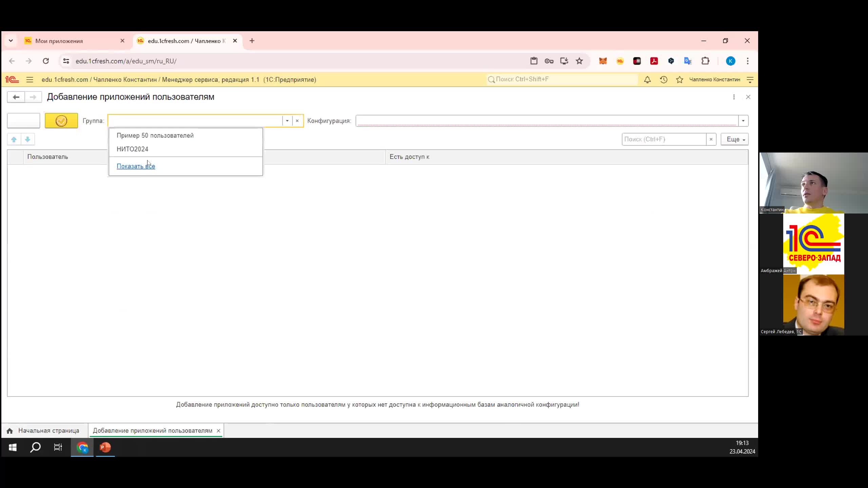Open the Группа dropdown arrow

point(287,121)
